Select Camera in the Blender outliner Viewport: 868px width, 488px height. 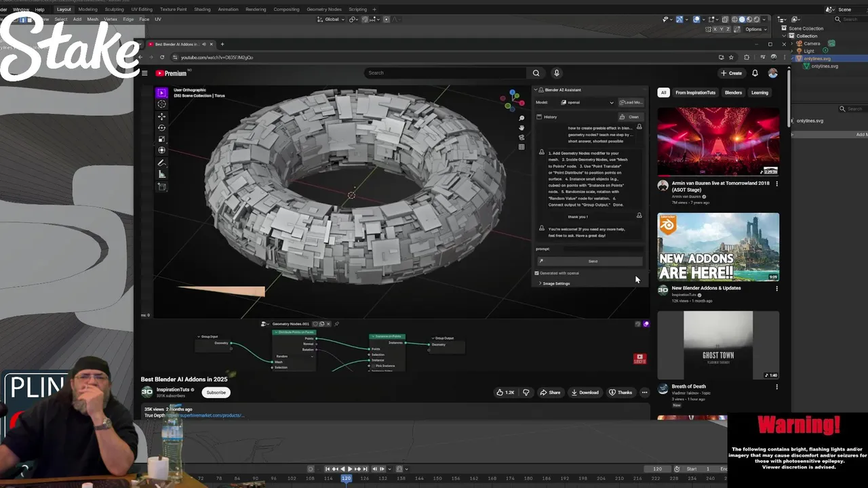[x=812, y=43]
